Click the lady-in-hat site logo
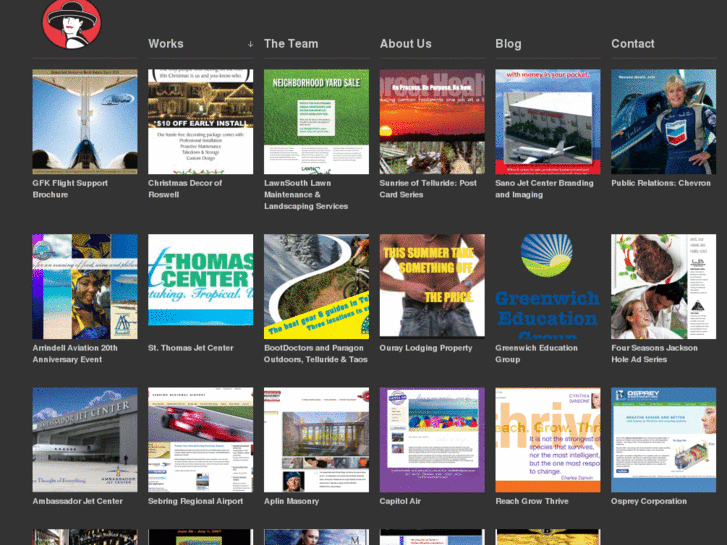The image size is (727, 545). click(71, 24)
